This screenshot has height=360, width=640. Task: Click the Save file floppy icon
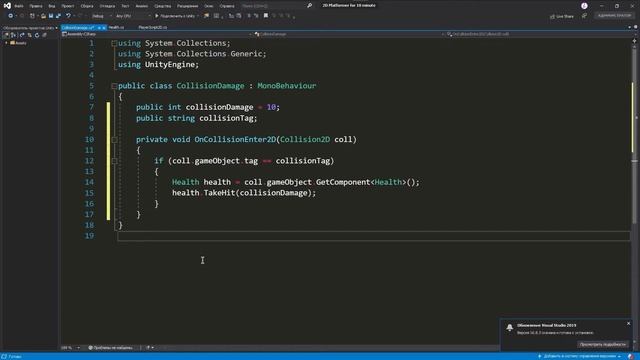[51, 16]
